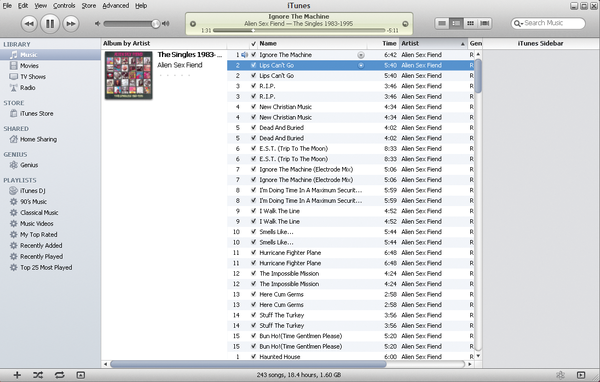Select the Recently Added playlist
This screenshot has width=600, height=382.
click(x=41, y=246)
